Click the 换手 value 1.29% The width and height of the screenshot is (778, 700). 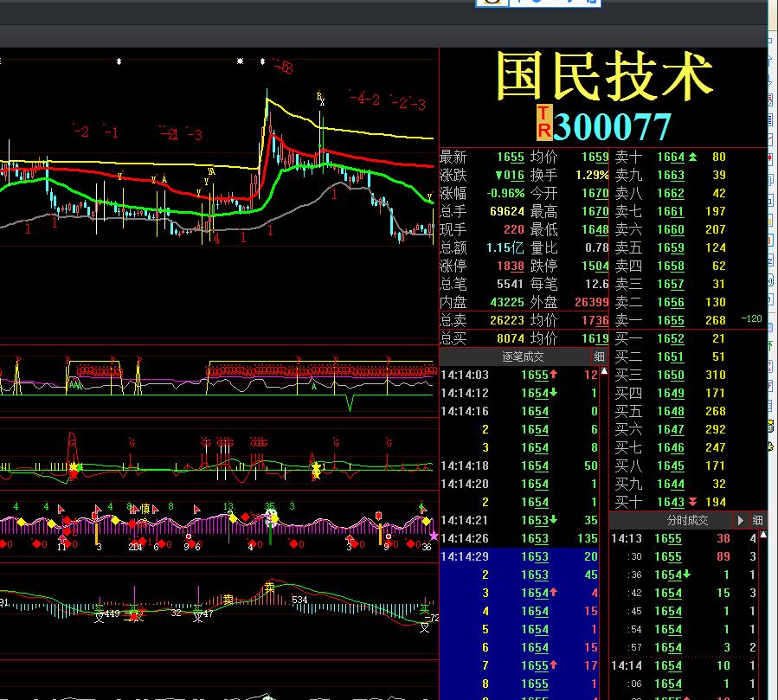(592, 175)
